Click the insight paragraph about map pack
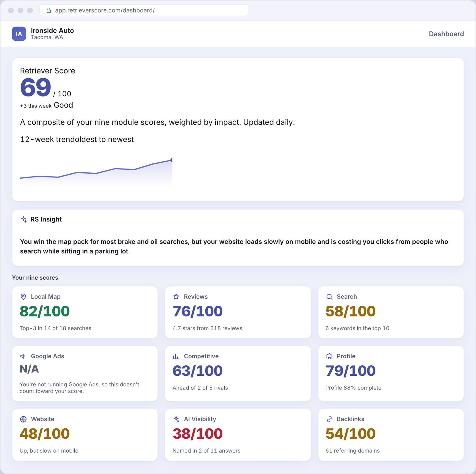 pos(234,246)
